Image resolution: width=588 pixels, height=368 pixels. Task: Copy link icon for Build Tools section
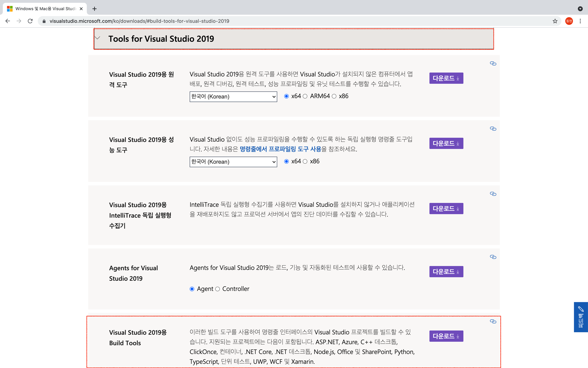click(493, 322)
